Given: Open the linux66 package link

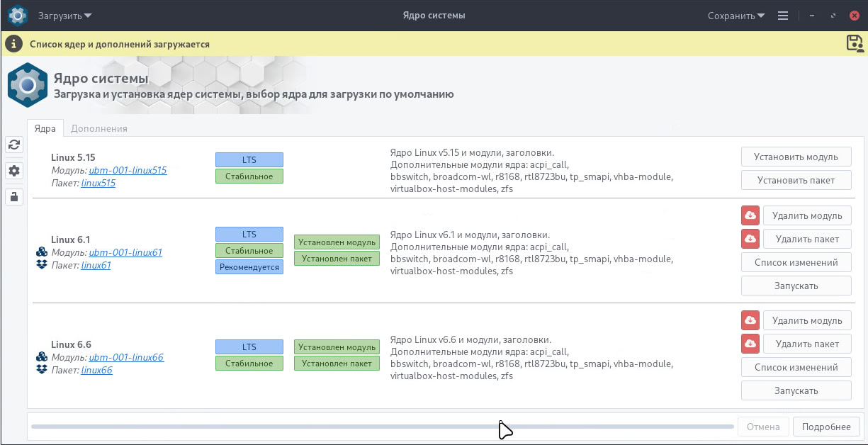Looking at the screenshot, I should click(97, 370).
